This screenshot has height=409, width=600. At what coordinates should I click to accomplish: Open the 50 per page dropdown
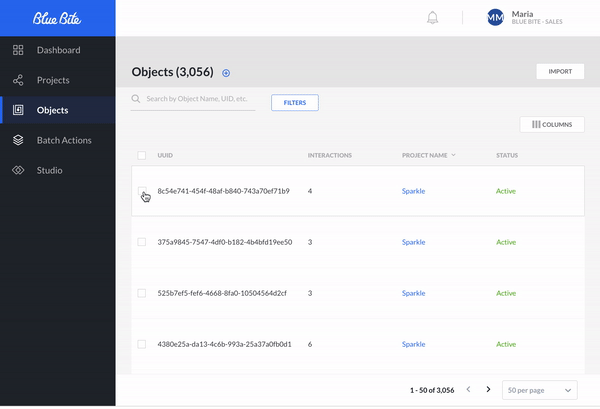click(x=540, y=390)
